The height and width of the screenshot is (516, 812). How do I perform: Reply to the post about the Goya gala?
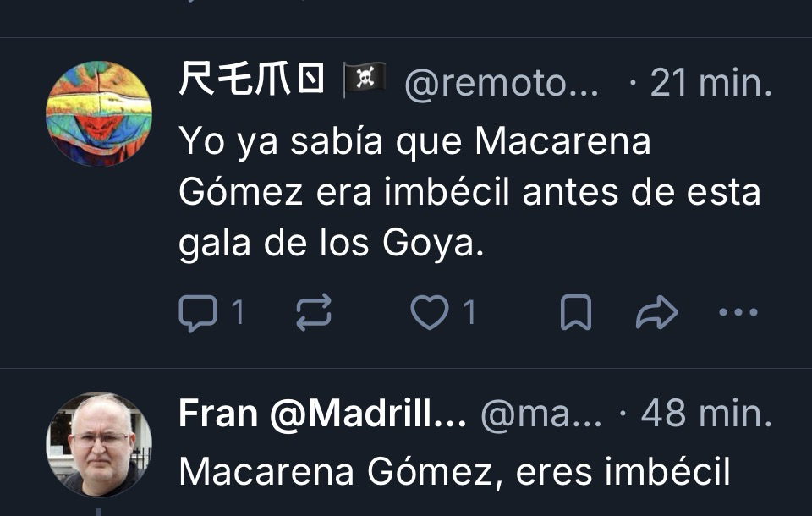(200, 314)
